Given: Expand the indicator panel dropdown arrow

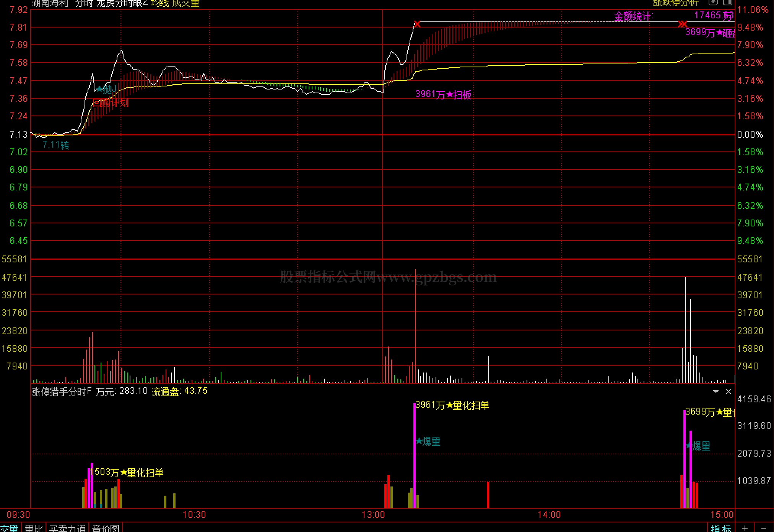Looking at the screenshot, I should point(716,392).
